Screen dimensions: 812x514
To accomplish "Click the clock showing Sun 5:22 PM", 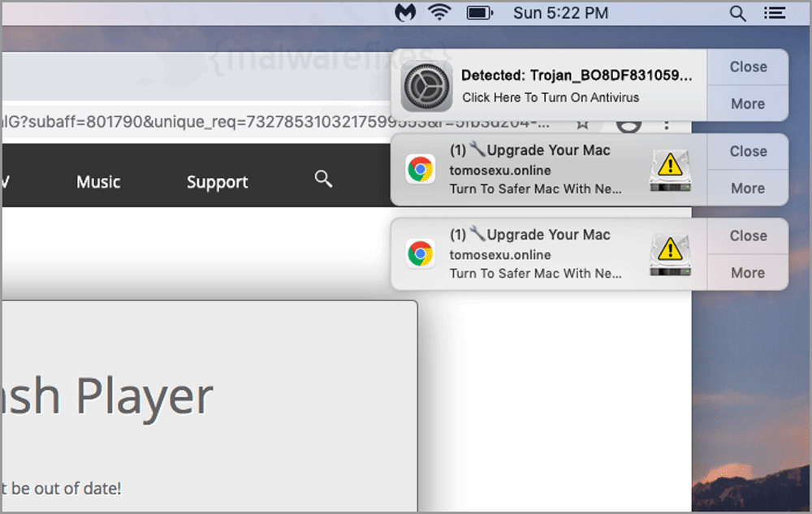I will click(x=561, y=12).
